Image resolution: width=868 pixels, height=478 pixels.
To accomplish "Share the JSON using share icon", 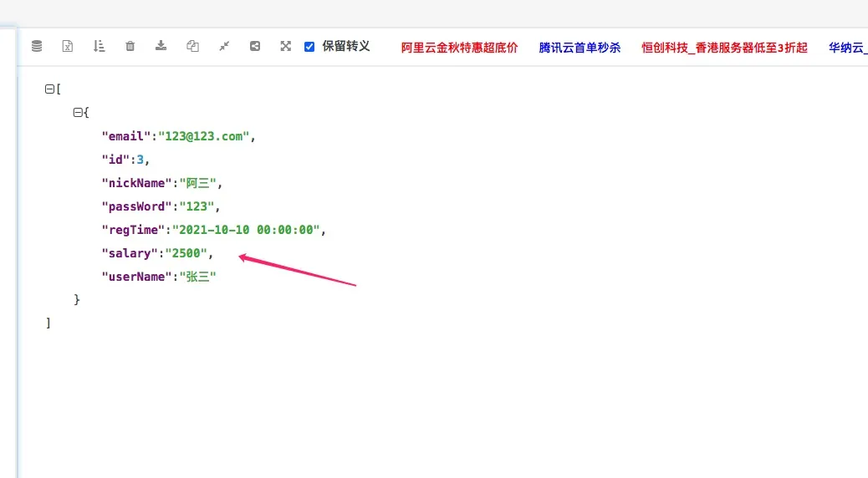I will tap(255, 46).
